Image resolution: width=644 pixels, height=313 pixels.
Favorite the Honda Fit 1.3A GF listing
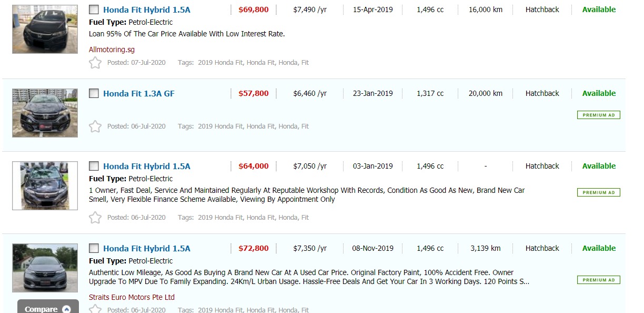pos(95,126)
